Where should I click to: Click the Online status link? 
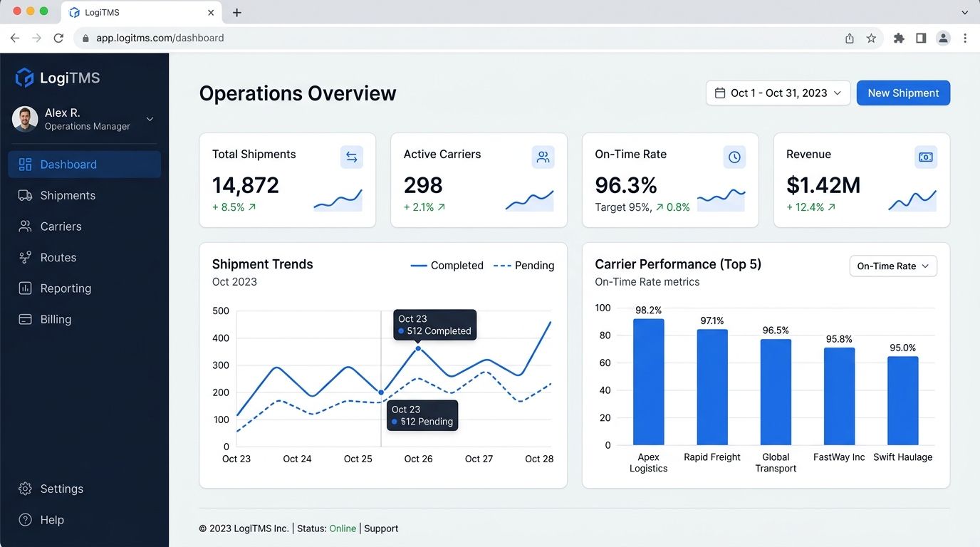[x=343, y=528]
